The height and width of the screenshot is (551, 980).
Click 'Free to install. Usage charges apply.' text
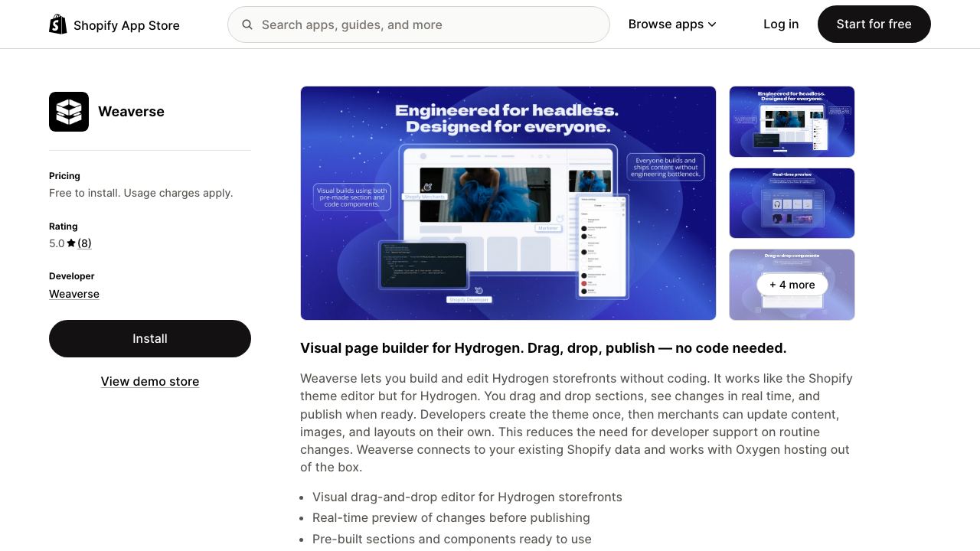point(141,193)
